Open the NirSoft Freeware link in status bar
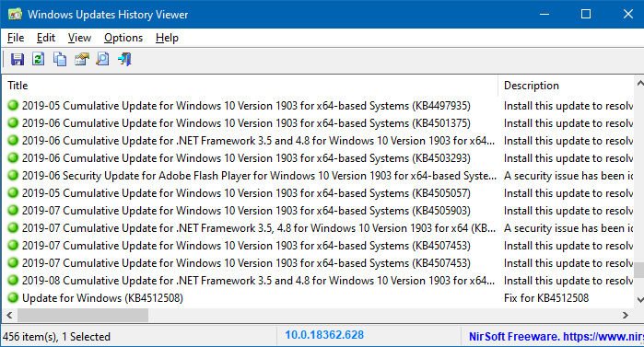 pos(556,337)
